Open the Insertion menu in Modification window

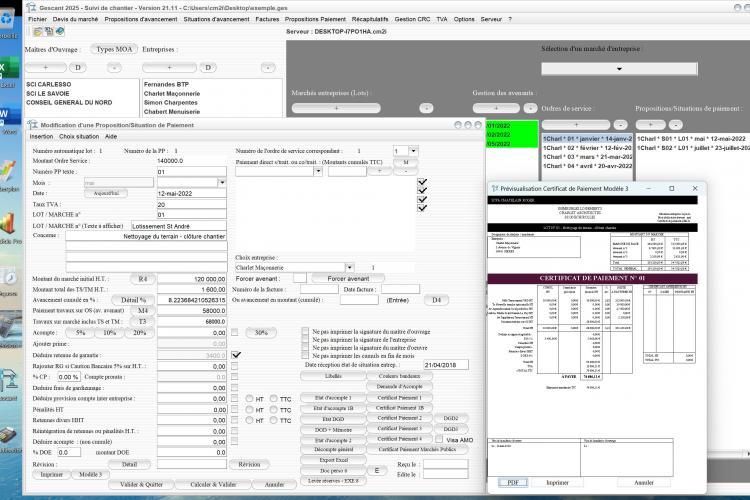pyautogui.click(x=42, y=136)
